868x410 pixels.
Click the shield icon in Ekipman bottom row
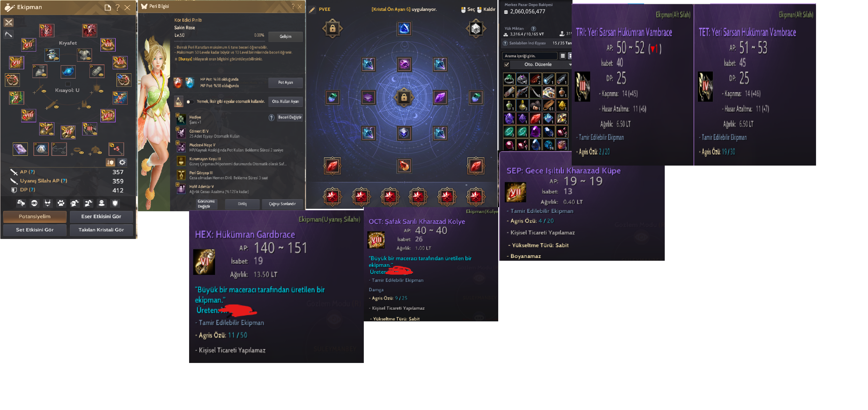(x=115, y=203)
